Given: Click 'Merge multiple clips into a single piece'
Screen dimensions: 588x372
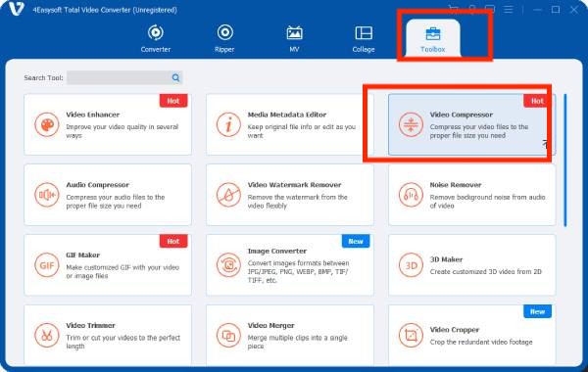Looking at the screenshot, I should coord(297,342).
